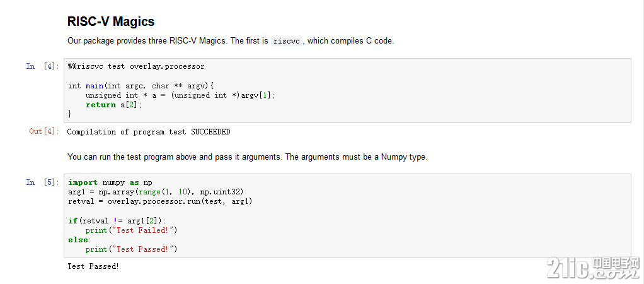The image size is (644, 284).
Task: Select the In [5] cell prompt
Action: [x=43, y=182]
